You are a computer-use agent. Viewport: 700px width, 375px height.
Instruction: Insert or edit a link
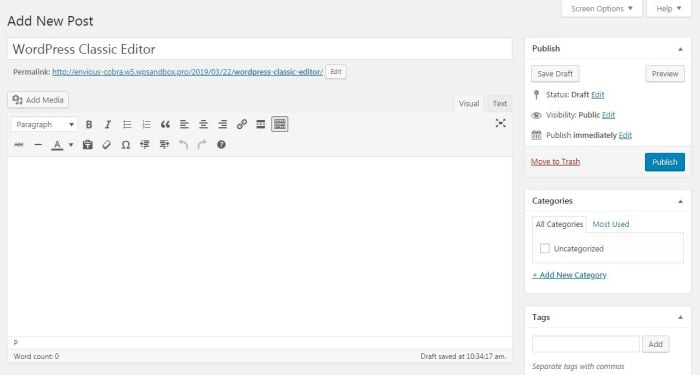(242, 125)
